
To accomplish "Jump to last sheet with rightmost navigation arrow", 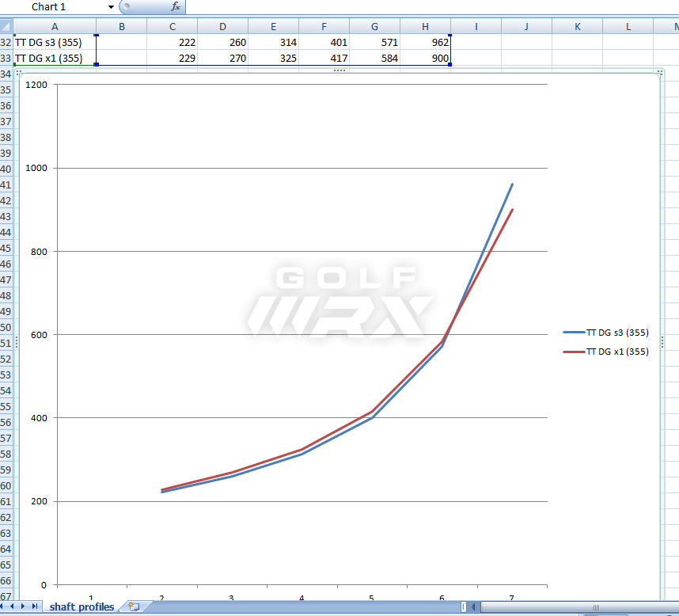I will [x=35, y=606].
